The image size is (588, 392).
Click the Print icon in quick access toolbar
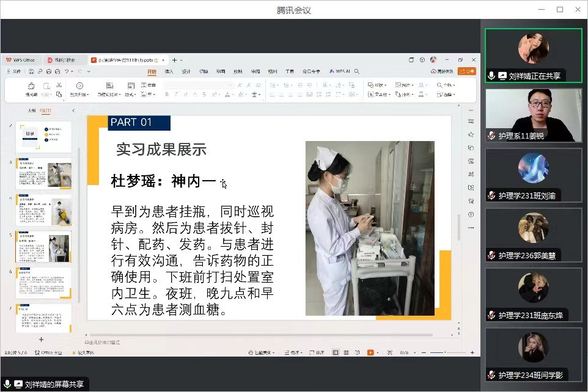click(48, 71)
